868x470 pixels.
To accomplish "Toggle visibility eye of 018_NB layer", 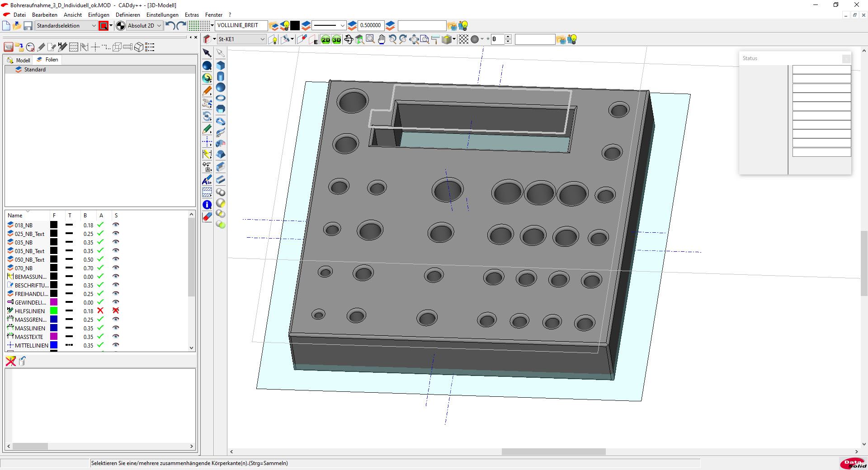I will [x=116, y=225].
